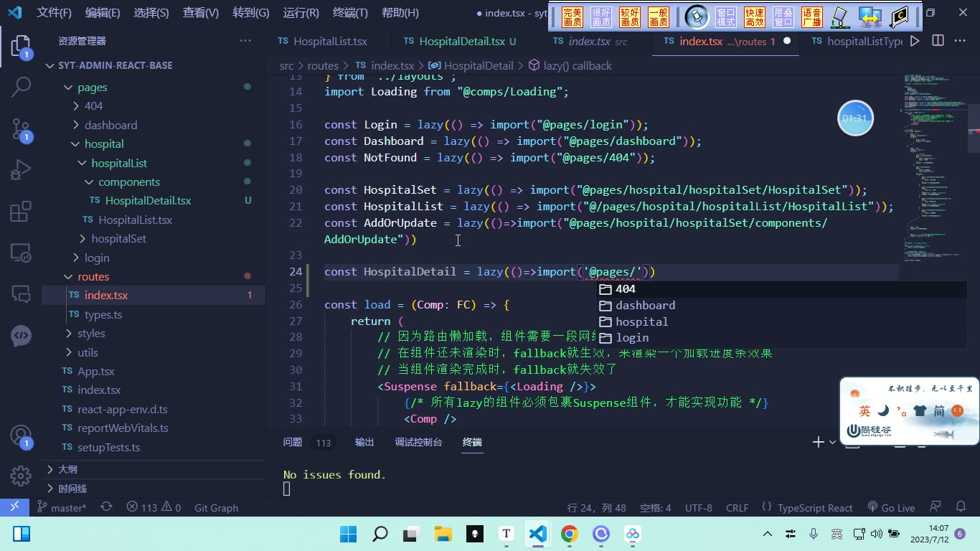This screenshot has width=980, height=551.
Task: Split the editor to the right
Action: (x=938, y=41)
